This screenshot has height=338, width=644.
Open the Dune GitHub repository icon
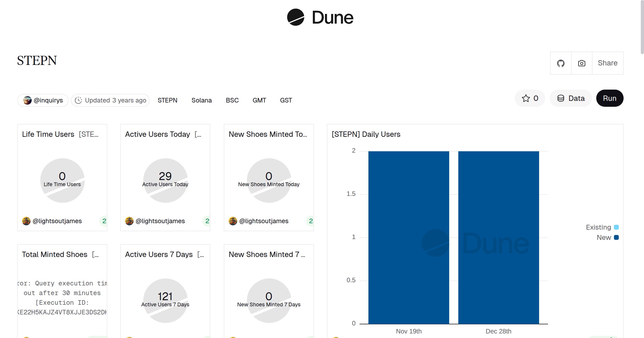tap(561, 63)
